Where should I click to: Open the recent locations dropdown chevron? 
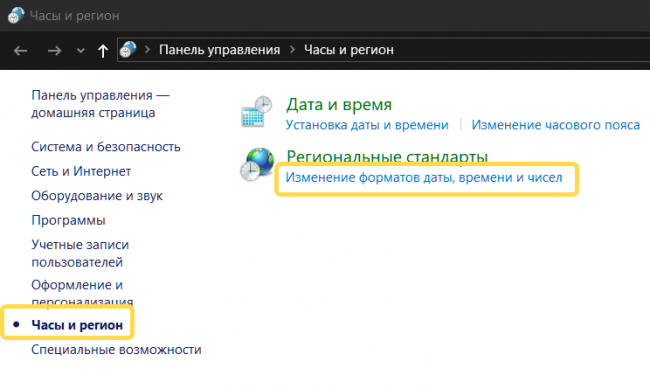(81, 51)
